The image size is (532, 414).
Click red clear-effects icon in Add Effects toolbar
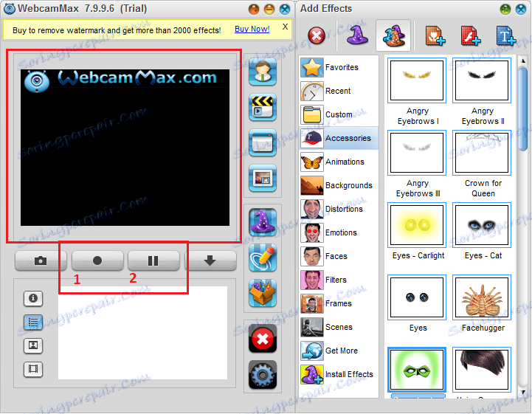317,35
